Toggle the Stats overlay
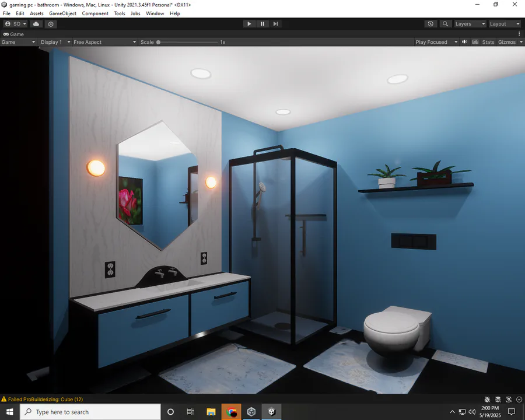This screenshot has width=525, height=420. 488,42
